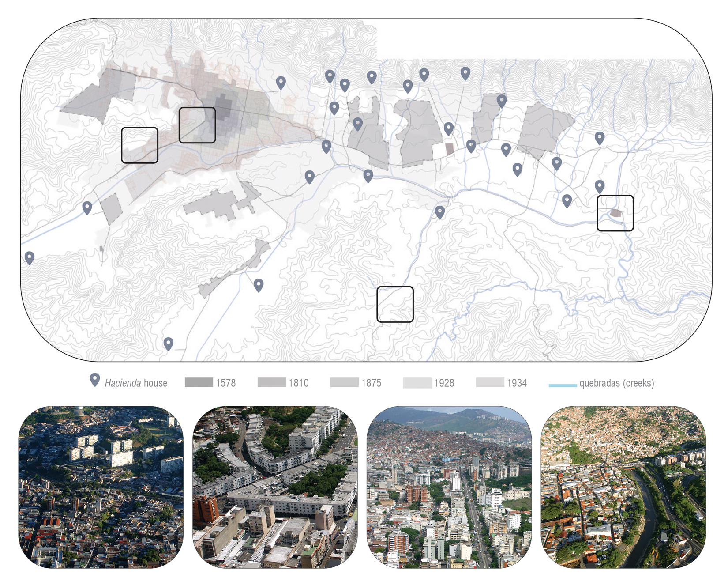Click the 'quebradas (creeks)' legend label
728x574 pixels.
click(617, 383)
